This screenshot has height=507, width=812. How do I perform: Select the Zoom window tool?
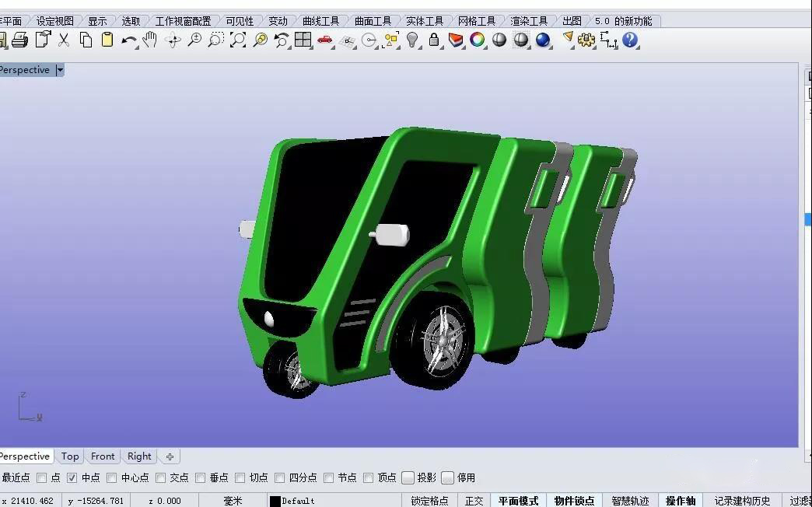click(x=215, y=40)
